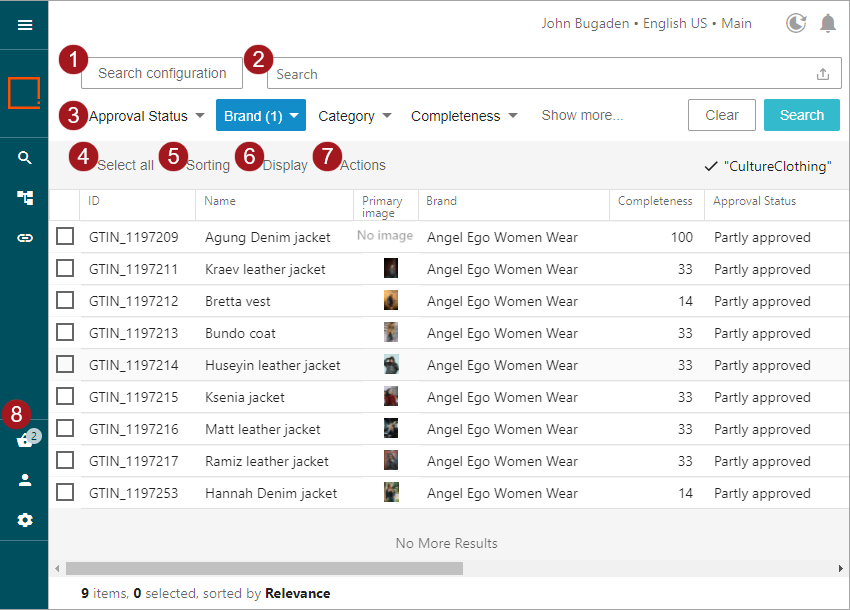Open the basket icon with badge 2
Screen dimensions: 850x610
[x=25, y=441]
